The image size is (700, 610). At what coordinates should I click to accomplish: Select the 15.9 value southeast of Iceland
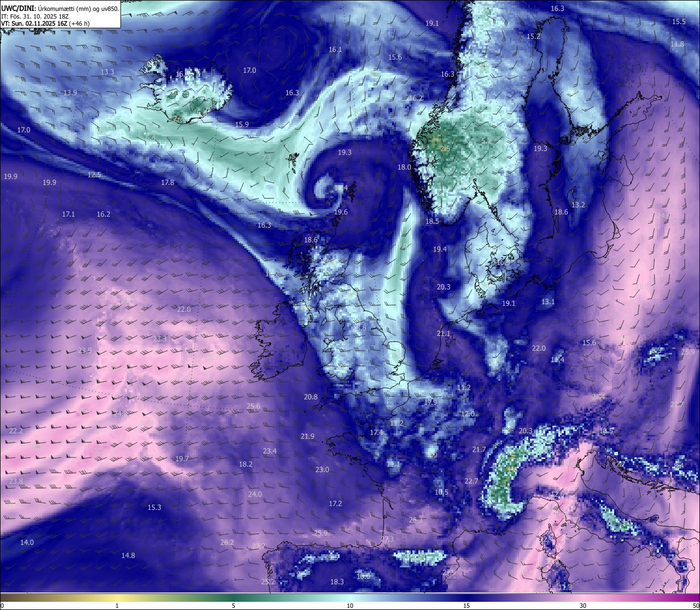pos(242,124)
